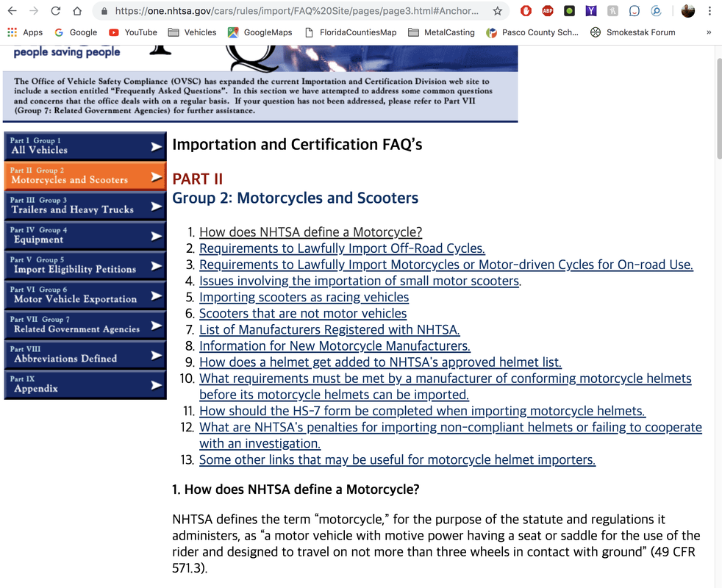Open Part IX Appendix section
This screenshot has width=722, height=588.
pyautogui.click(x=85, y=384)
